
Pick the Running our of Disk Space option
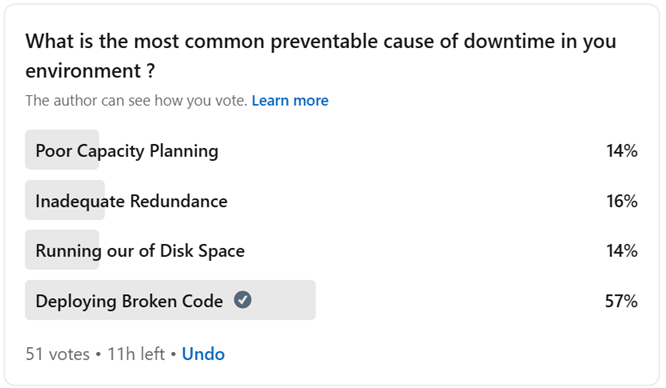(x=331, y=250)
